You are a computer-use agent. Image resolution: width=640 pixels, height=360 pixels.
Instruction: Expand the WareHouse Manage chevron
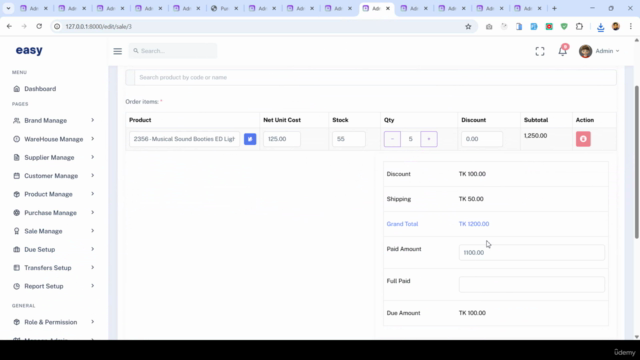[x=93, y=139]
